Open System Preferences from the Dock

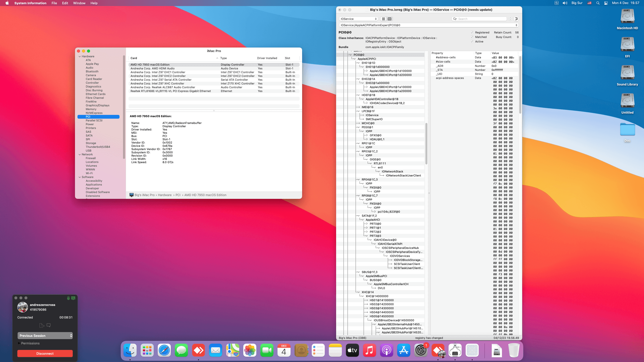(421, 350)
